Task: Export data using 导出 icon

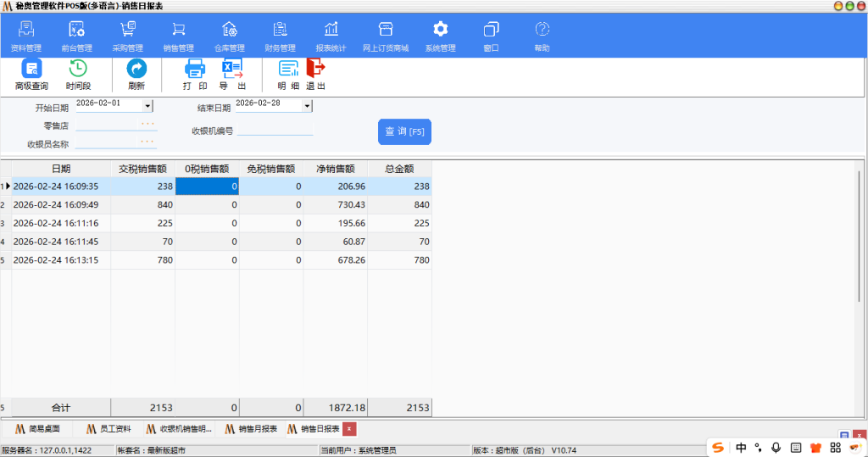Action: coord(232,70)
